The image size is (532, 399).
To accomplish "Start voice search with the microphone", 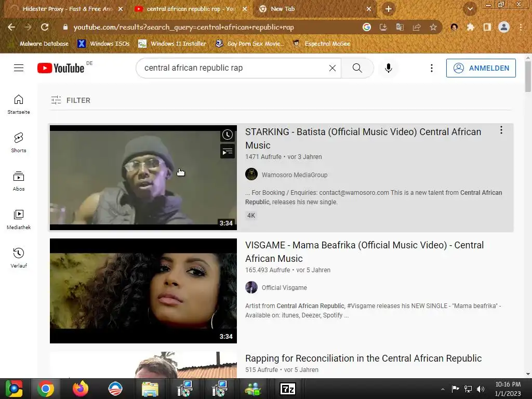I will point(389,68).
